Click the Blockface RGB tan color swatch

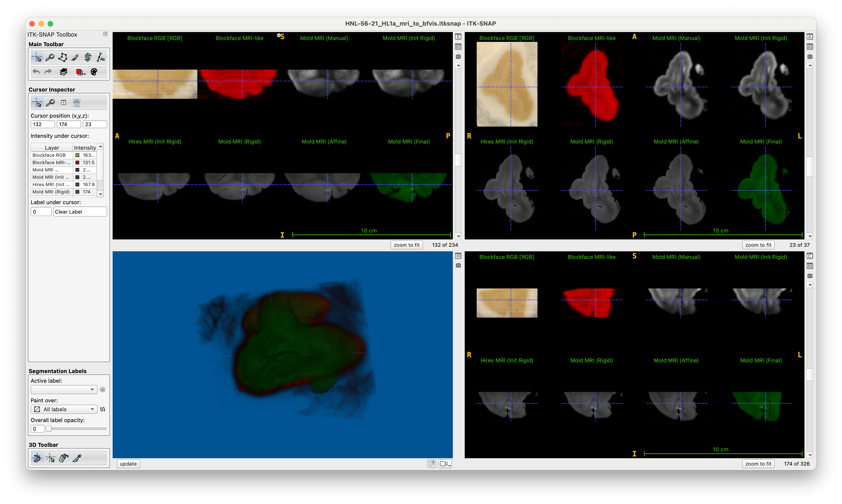[77, 155]
